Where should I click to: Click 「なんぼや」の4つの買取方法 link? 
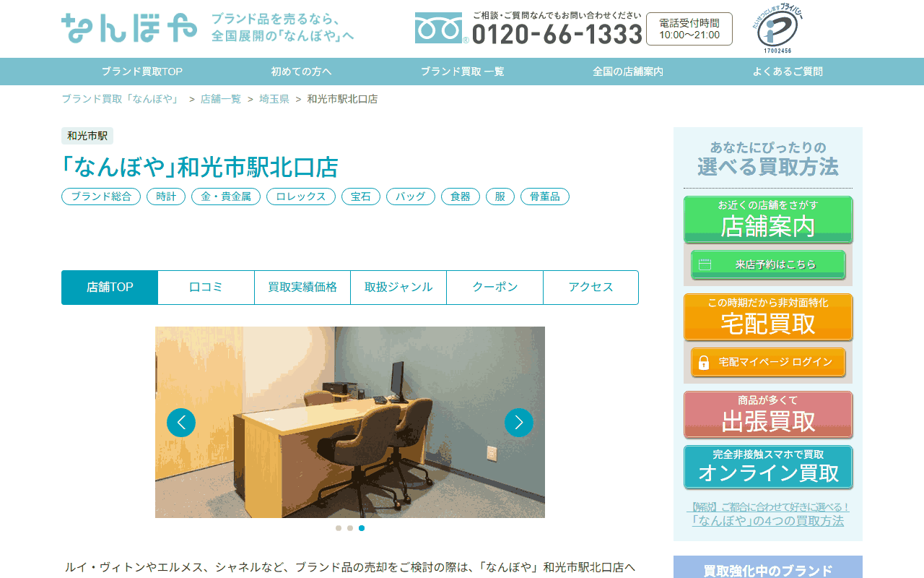click(x=768, y=520)
